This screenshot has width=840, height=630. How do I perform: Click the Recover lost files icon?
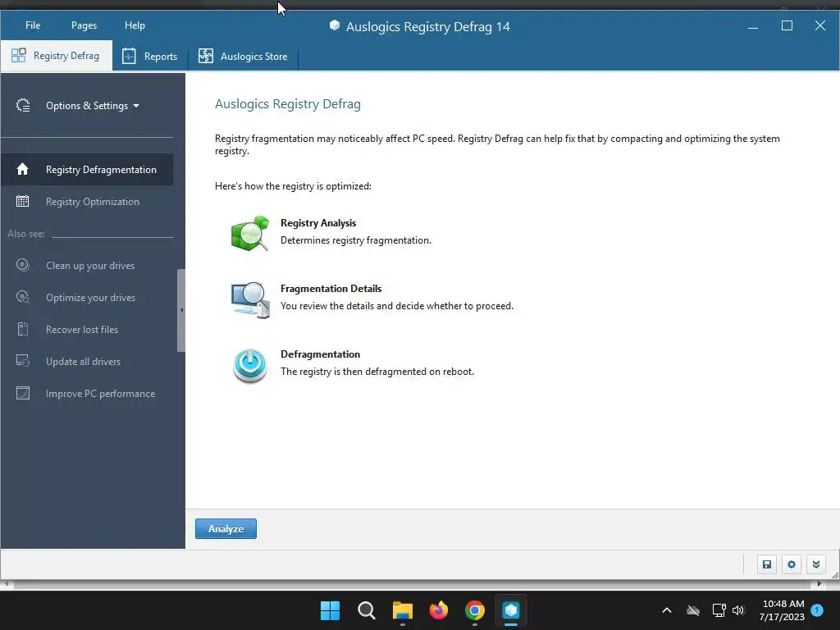tap(22, 329)
